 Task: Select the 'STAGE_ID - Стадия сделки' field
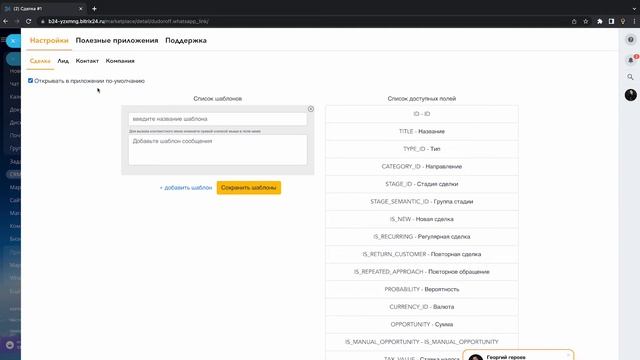(422, 184)
